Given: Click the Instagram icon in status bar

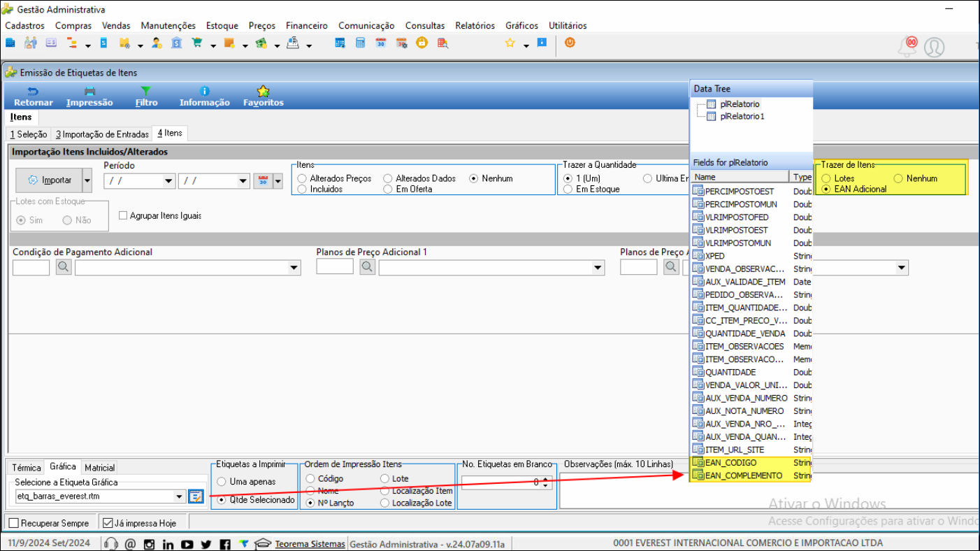Looking at the screenshot, I should point(149,544).
